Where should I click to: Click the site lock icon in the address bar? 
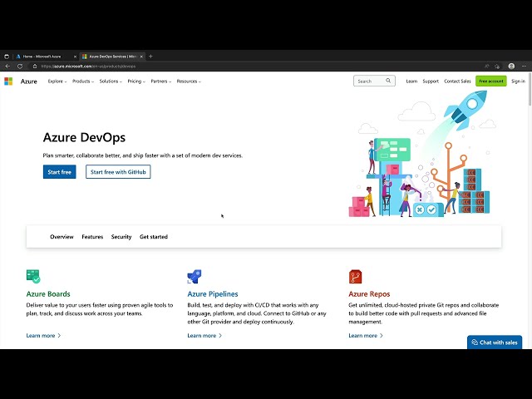coord(35,66)
